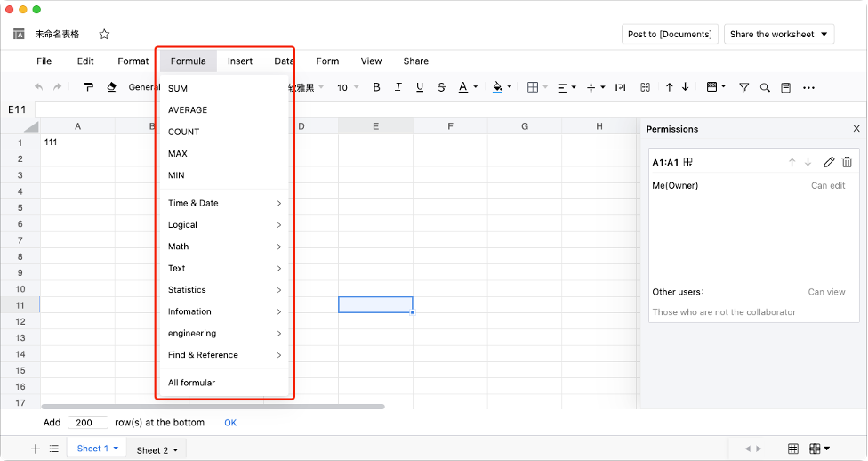The width and height of the screenshot is (868, 461).
Task: Click the search magnifier icon in toolbar
Action: [765, 87]
